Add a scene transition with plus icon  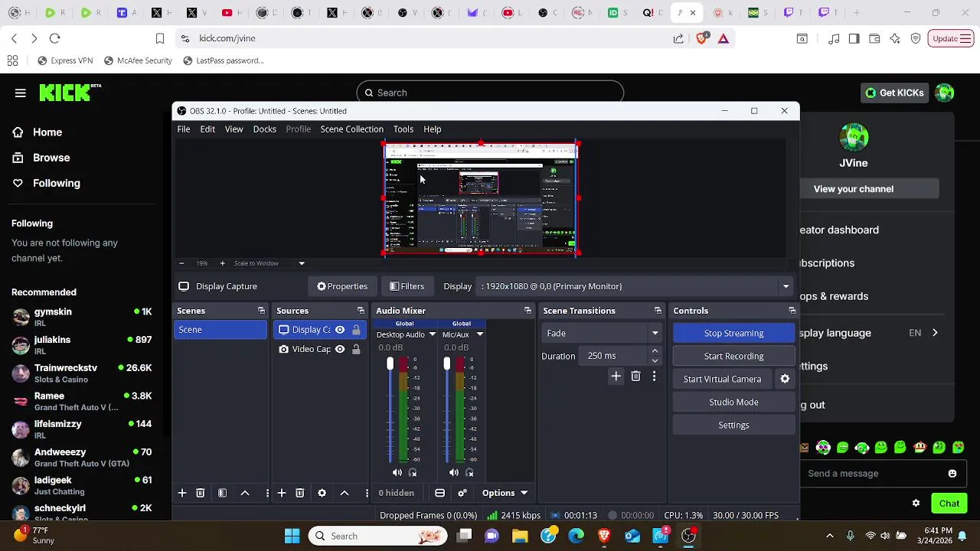pyautogui.click(x=616, y=376)
